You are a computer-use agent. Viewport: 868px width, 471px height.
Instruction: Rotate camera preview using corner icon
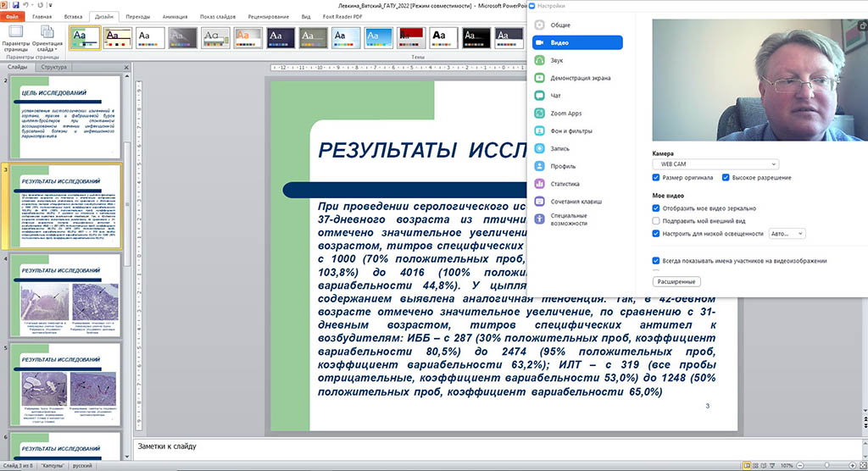point(862,25)
